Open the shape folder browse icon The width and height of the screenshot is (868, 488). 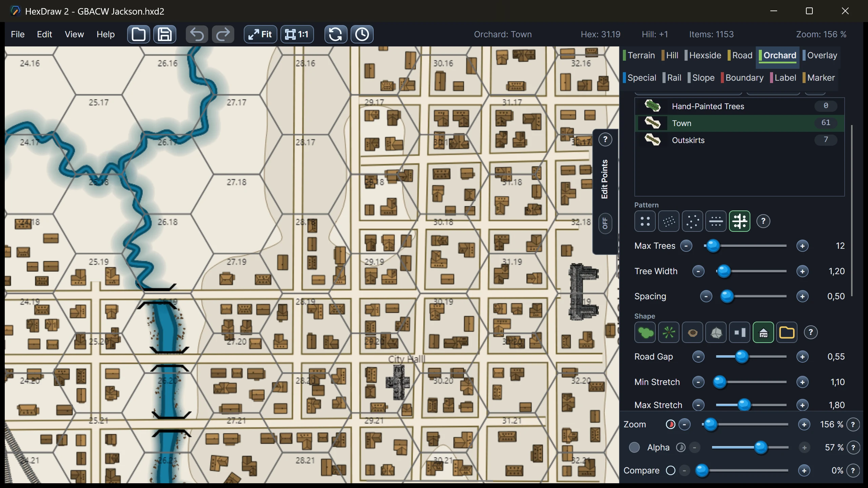(787, 332)
